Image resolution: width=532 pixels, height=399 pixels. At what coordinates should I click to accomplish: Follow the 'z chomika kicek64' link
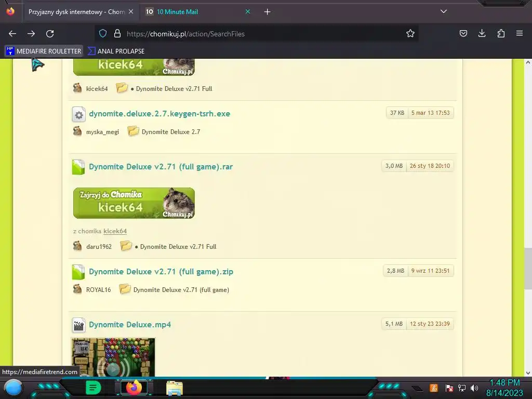click(115, 231)
